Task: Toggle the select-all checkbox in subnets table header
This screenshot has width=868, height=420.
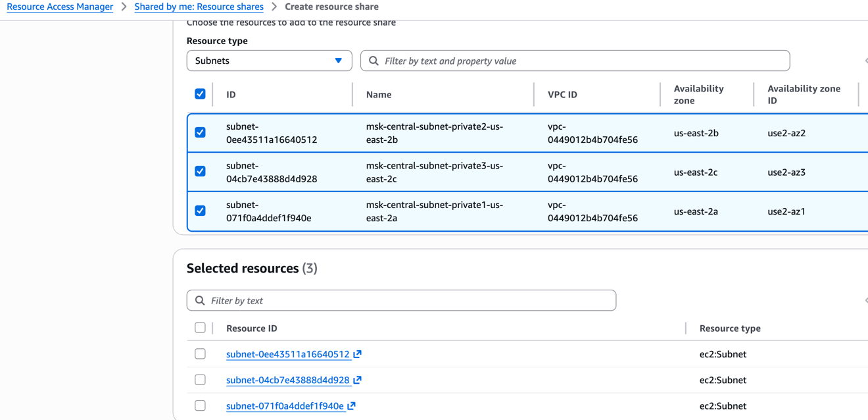Action: [x=200, y=93]
